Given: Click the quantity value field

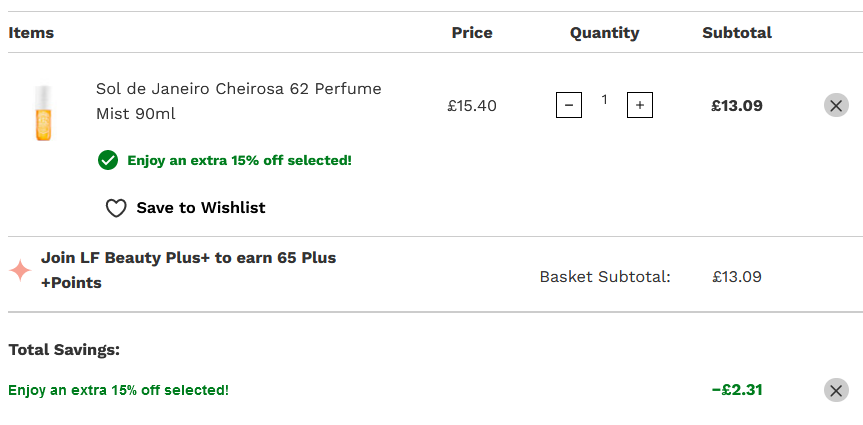Looking at the screenshot, I should coord(604,100).
